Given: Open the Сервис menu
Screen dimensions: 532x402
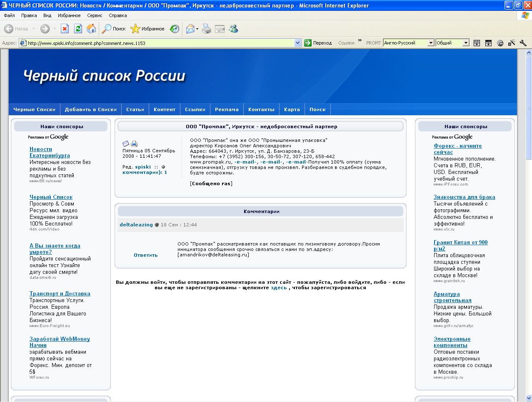Looking at the screenshot, I should (x=95, y=15).
